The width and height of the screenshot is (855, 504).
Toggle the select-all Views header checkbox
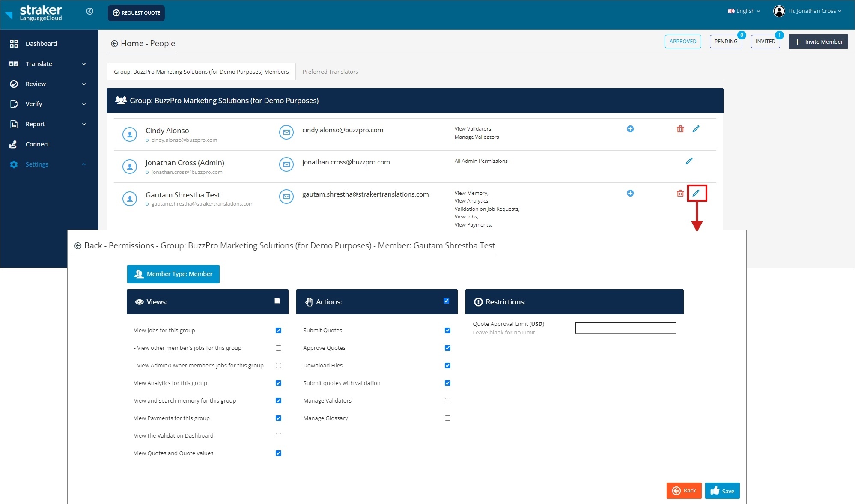pos(277,301)
